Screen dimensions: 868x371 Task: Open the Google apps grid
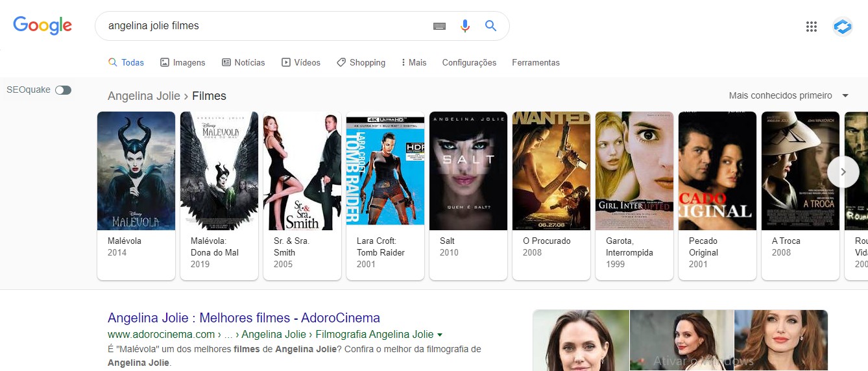[x=811, y=27]
